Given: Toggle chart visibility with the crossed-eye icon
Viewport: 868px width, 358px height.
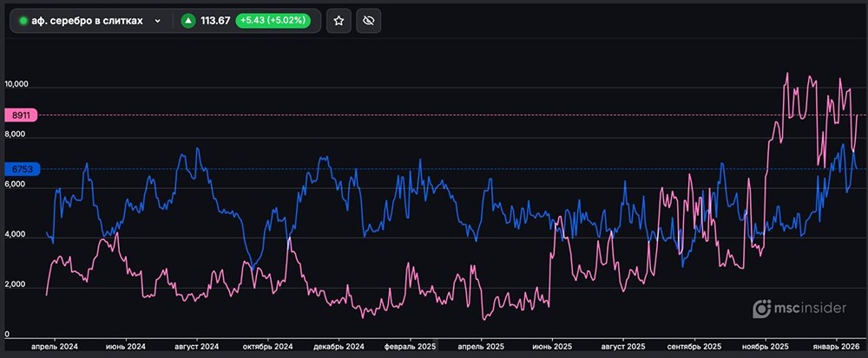Looking at the screenshot, I should coord(368,21).
